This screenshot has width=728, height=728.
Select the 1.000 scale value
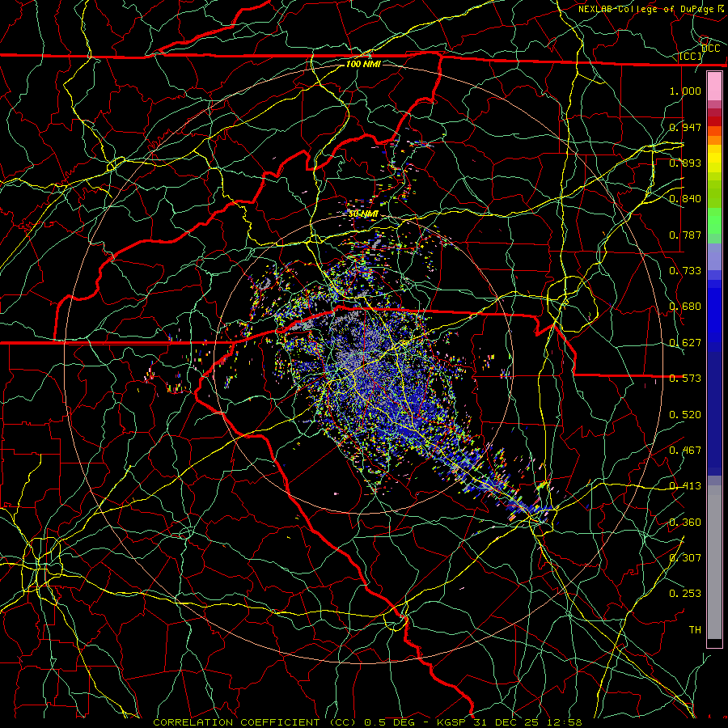pos(685,91)
